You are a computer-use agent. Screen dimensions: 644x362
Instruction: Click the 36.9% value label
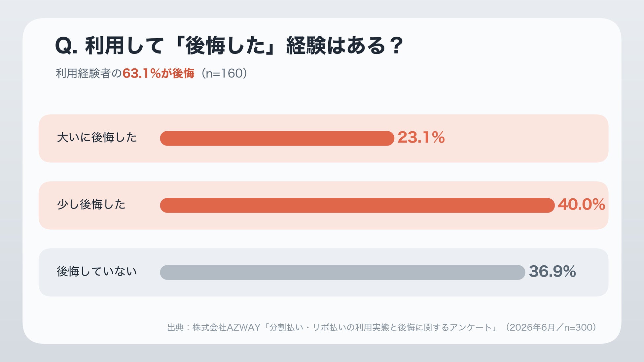(x=552, y=272)
